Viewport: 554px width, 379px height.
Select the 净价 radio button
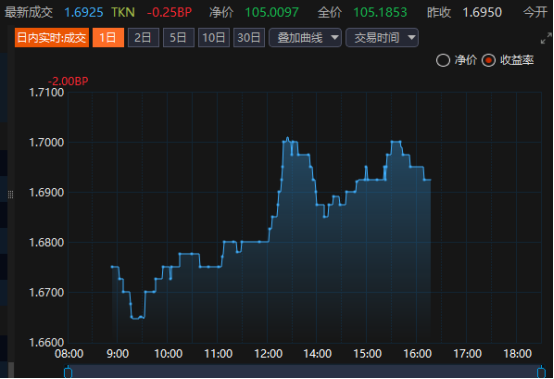pos(443,60)
